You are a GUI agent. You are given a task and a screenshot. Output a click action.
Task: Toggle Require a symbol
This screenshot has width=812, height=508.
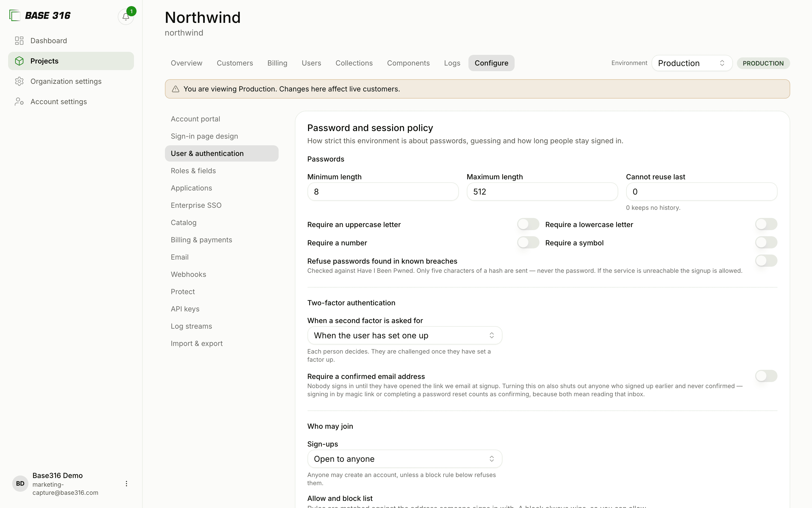coord(766,243)
